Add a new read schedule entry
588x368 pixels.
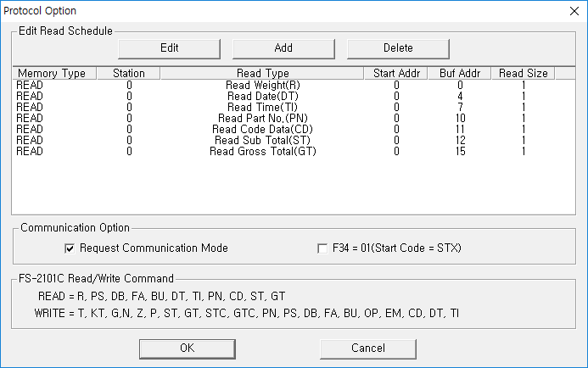tap(283, 48)
